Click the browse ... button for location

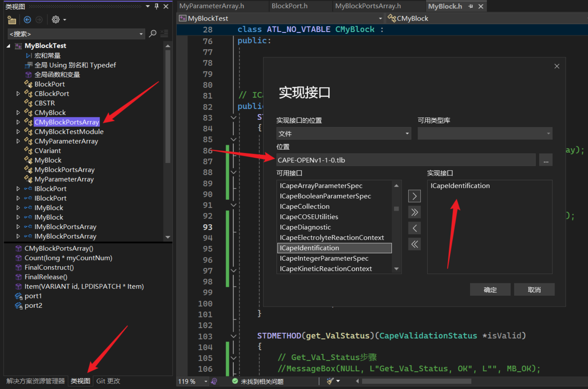coord(546,160)
